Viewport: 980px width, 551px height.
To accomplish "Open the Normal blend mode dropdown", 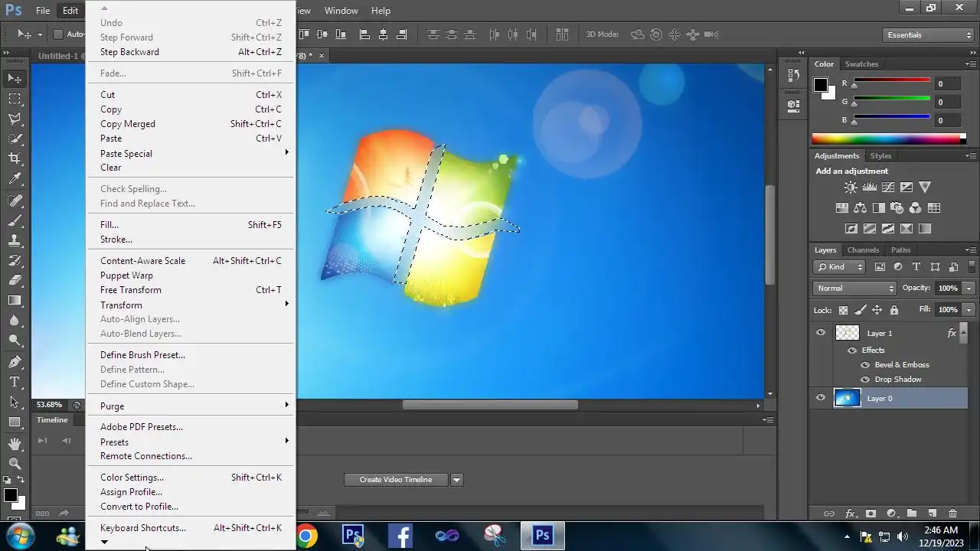I will [x=854, y=289].
